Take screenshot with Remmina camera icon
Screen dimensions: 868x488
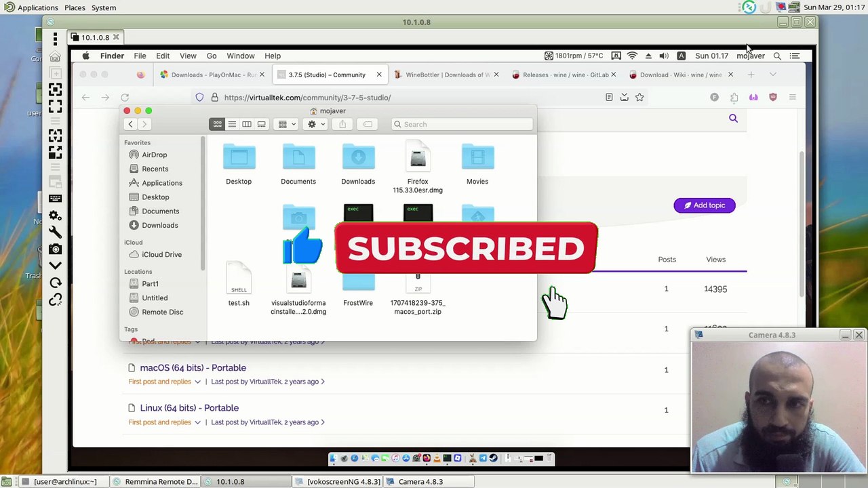pos(56,249)
